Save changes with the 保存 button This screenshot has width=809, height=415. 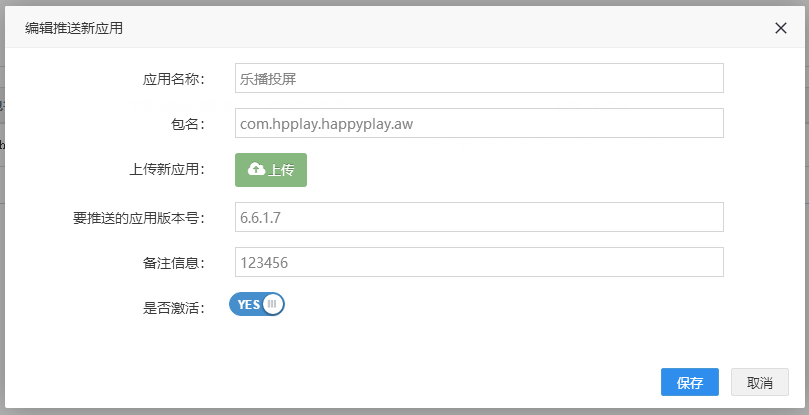689,383
